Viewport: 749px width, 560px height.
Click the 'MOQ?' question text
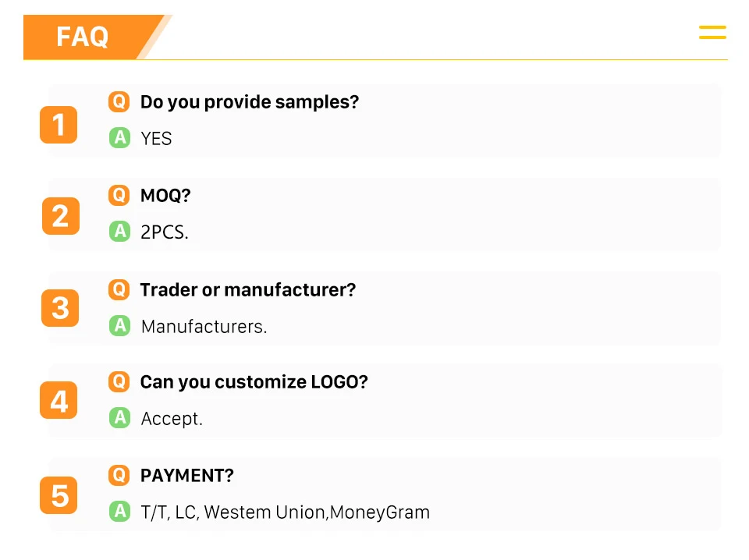[165, 196]
